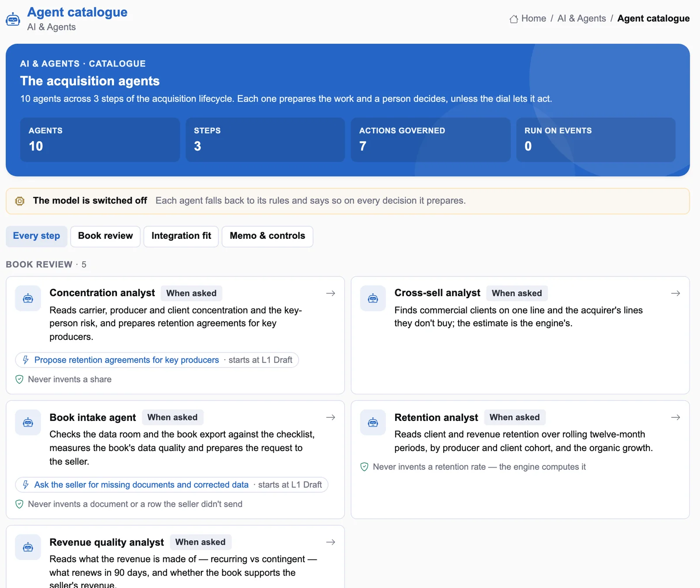Click the Concentration analyst robot icon
700x588 pixels.
coord(28,298)
